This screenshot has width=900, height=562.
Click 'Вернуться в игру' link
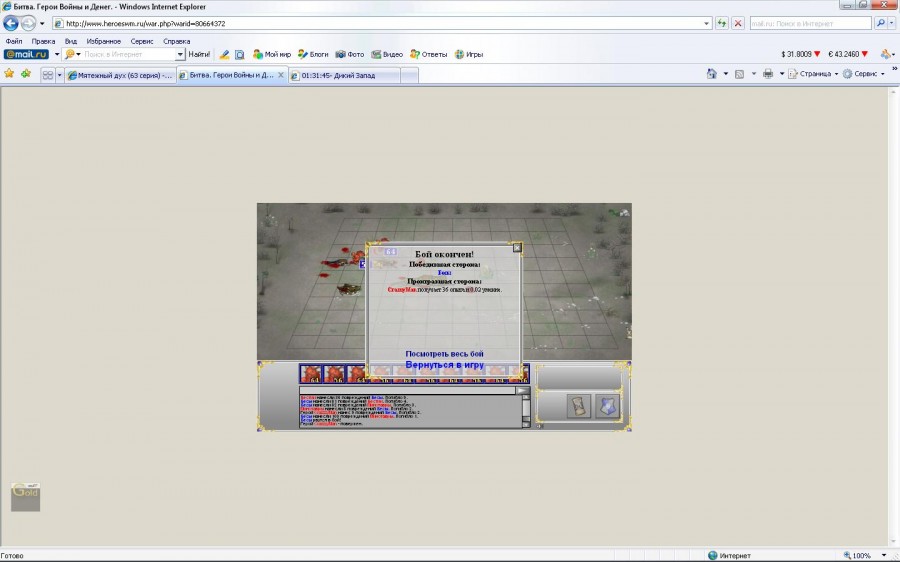click(x=444, y=365)
